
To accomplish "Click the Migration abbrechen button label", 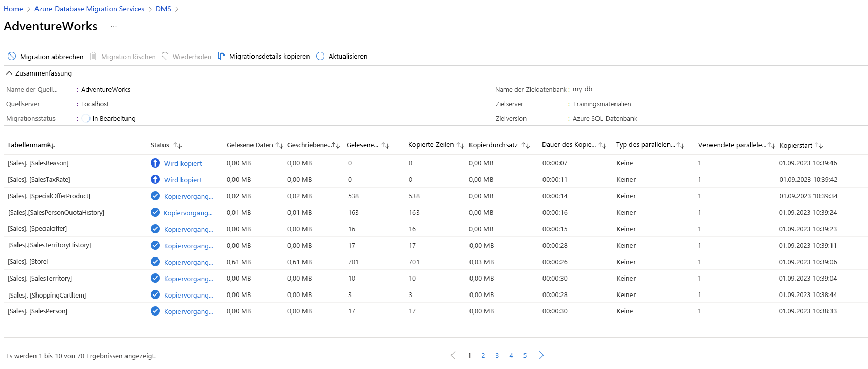I will click(x=51, y=57).
